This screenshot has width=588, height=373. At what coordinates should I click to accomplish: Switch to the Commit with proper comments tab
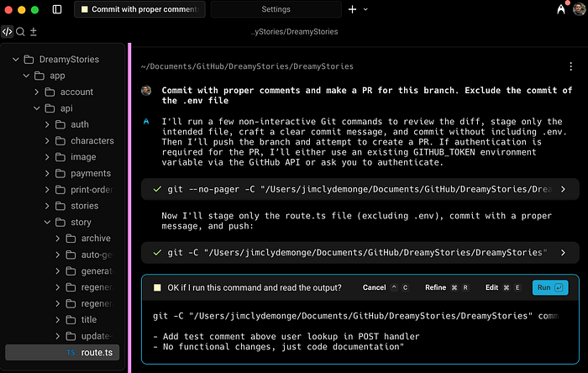(x=140, y=9)
